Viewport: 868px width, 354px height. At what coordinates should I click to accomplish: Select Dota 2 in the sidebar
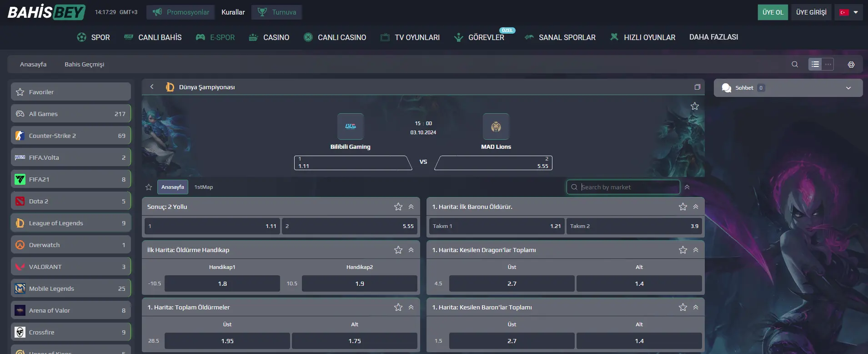coord(71,201)
